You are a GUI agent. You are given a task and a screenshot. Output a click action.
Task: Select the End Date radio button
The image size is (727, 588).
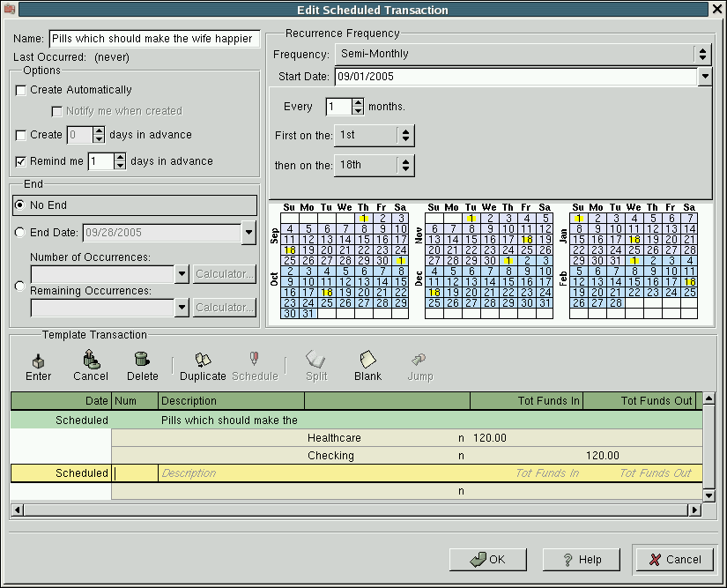[19, 233]
